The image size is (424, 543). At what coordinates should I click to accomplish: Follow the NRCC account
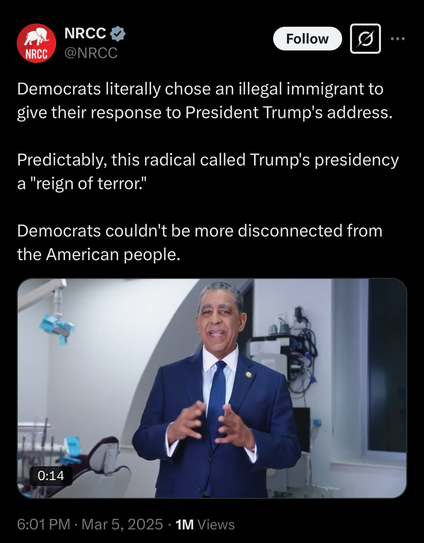point(307,39)
